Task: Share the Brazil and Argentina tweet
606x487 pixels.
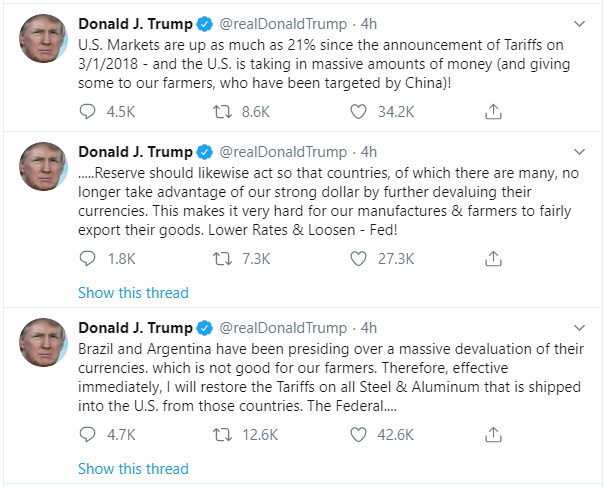Action: click(492, 434)
